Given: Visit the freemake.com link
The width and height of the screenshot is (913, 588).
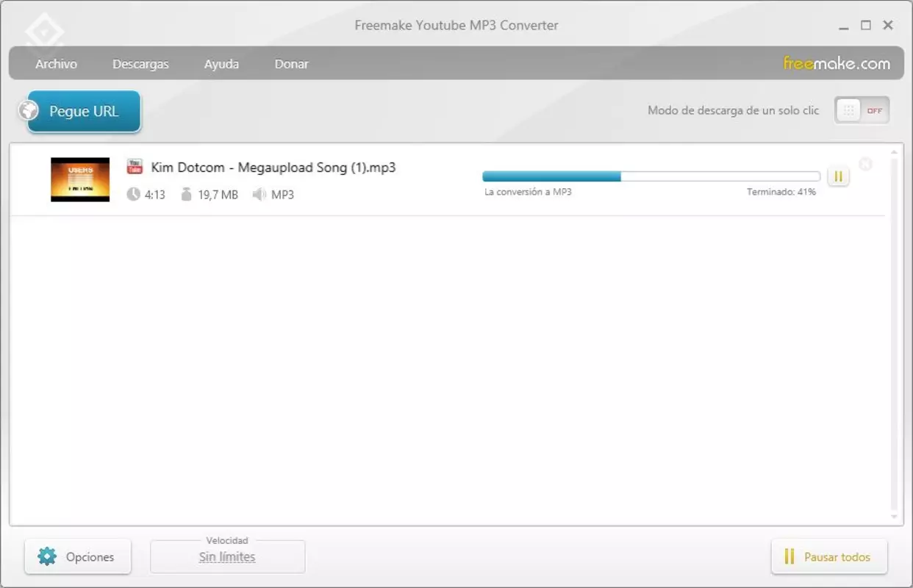Looking at the screenshot, I should tap(837, 64).
